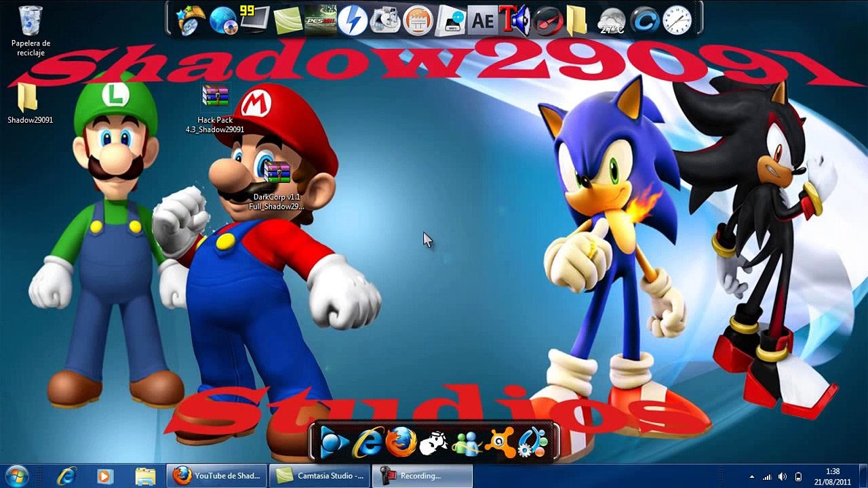This screenshot has width=868, height=488.
Task: Switch to the YouTube de Shad... Firefox window
Action: [x=216, y=476]
